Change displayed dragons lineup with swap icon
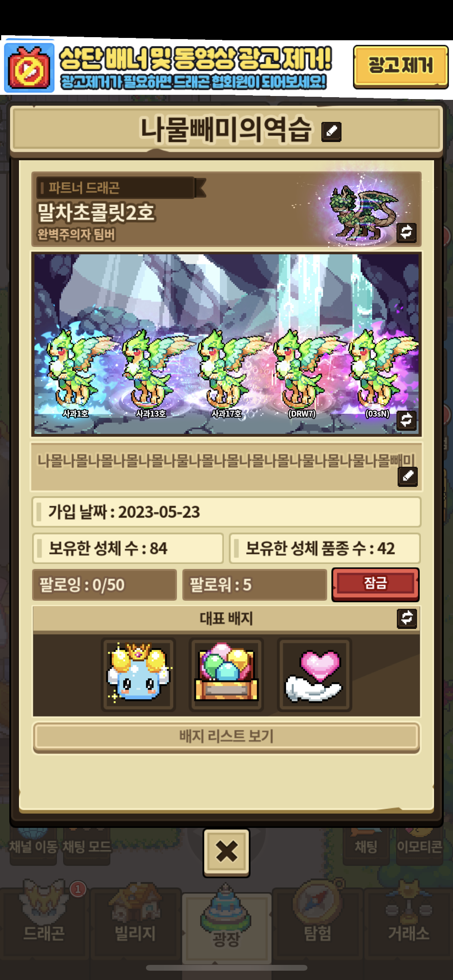Image resolution: width=453 pixels, height=980 pixels. click(x=406, y=420)
